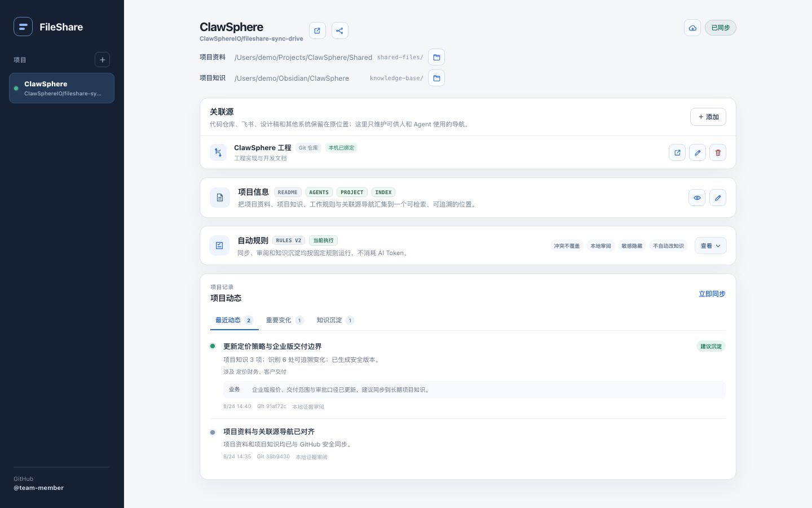
Task: Click the 建议沉淀 badge
Action: pos(711,347)
